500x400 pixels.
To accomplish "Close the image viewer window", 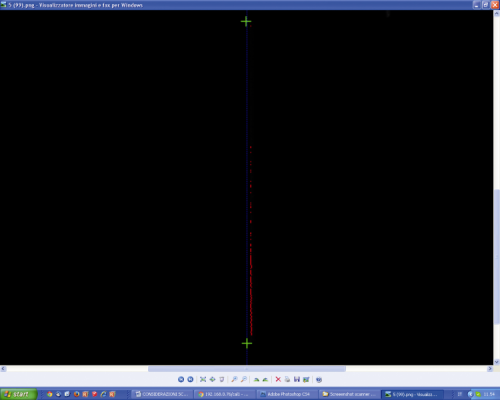I will 495,5.
